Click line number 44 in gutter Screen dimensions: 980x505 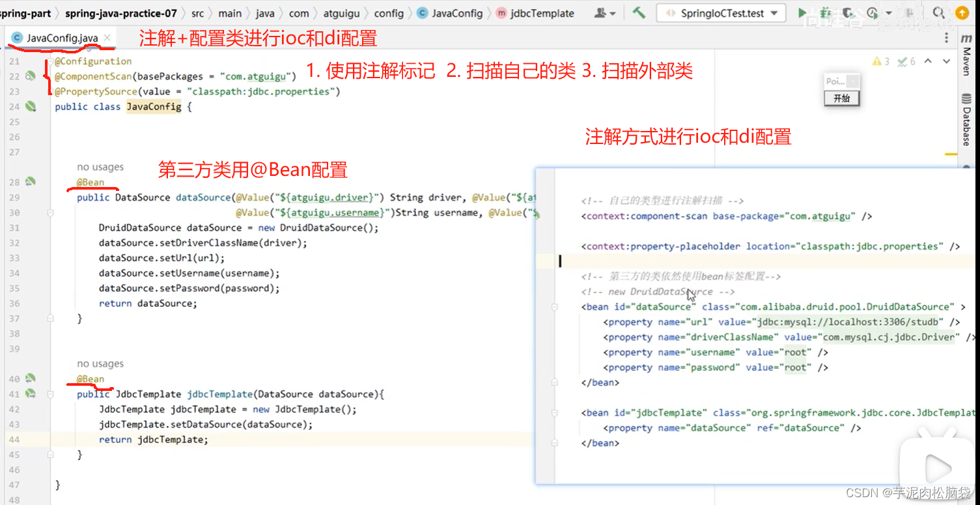coord(14,439)
